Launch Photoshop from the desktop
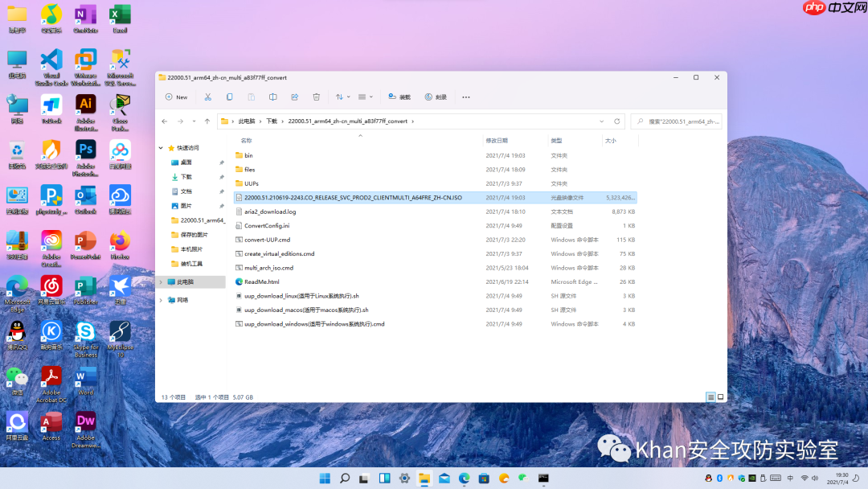This screenshot has height=489, width=868. [86, 151]
